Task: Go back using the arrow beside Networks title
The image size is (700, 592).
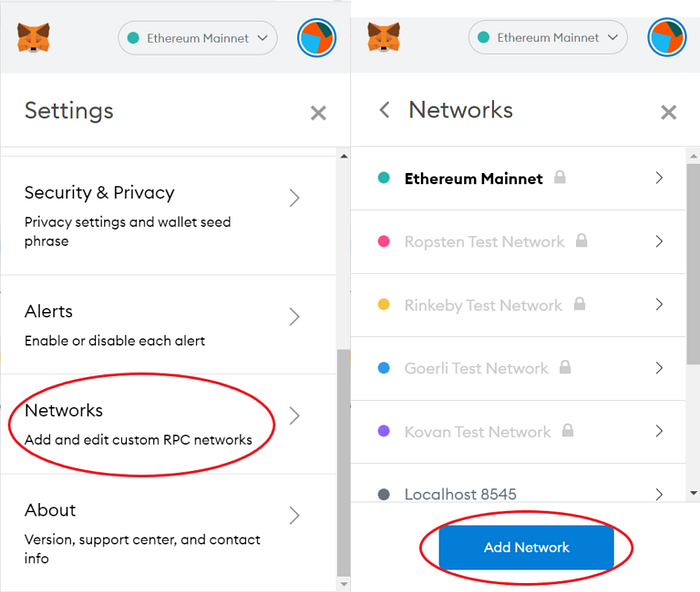Action: coord(384,110)
